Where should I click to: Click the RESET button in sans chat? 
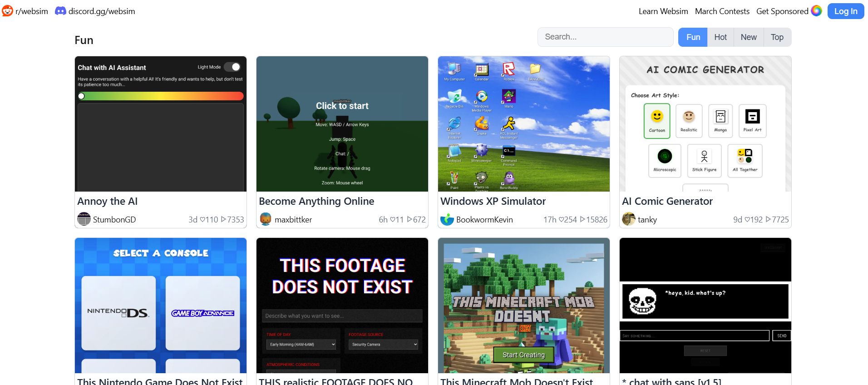click(705, 350)
